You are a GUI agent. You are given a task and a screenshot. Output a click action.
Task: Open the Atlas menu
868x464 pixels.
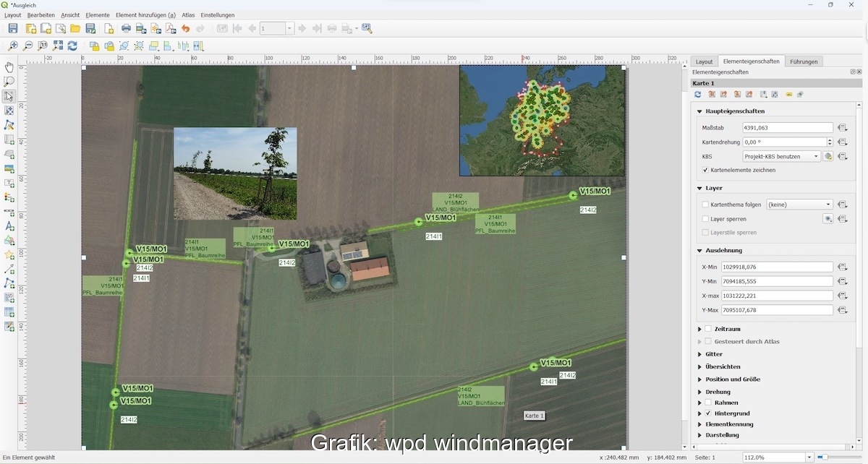(x=188, y=15)
